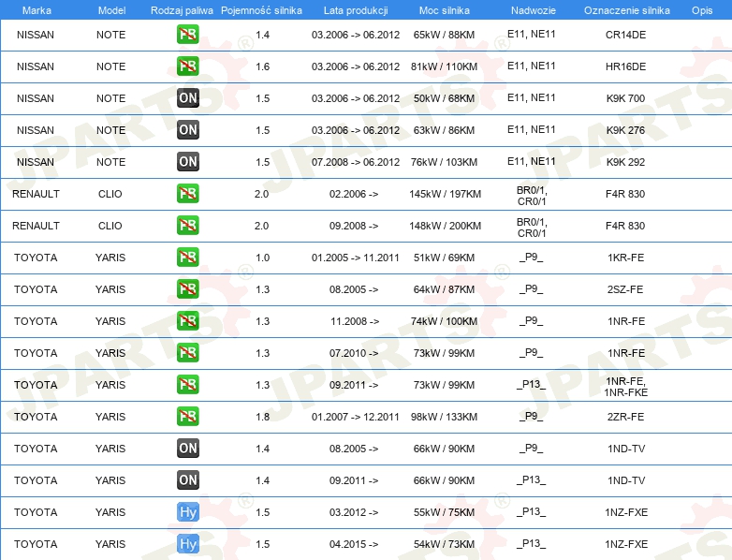
Task: Select engine code K9K 292
Action: pyautogui.click(x=625, y=162)
